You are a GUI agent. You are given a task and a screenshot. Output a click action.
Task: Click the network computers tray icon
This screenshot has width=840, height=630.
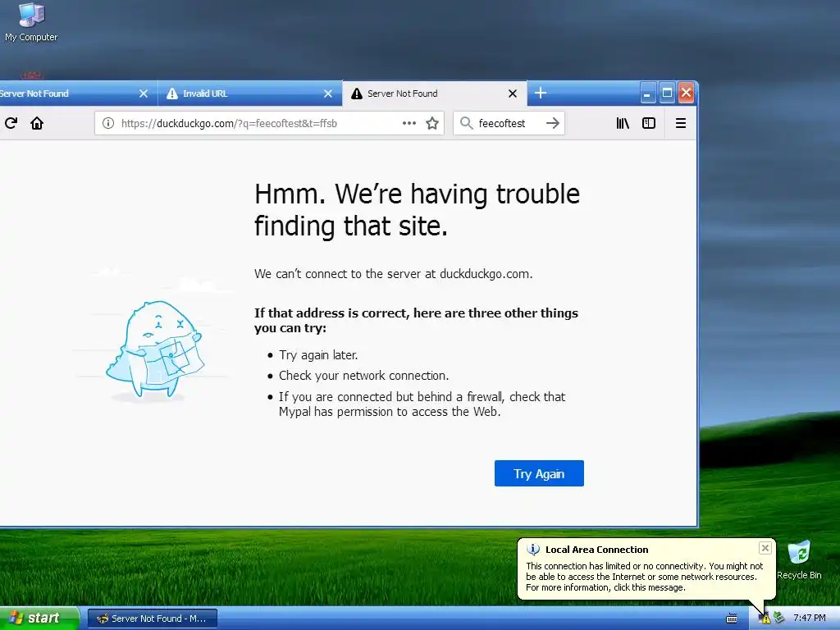click(779, 619)
